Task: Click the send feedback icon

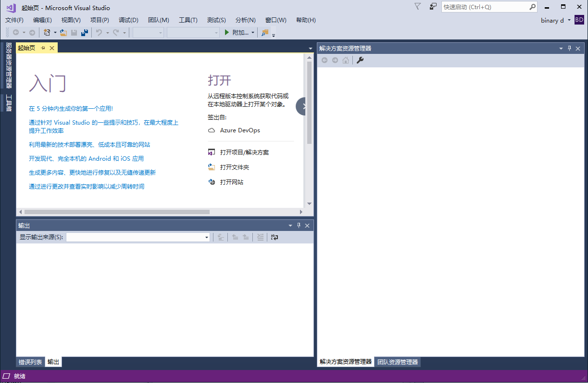Action: [433, 6]
